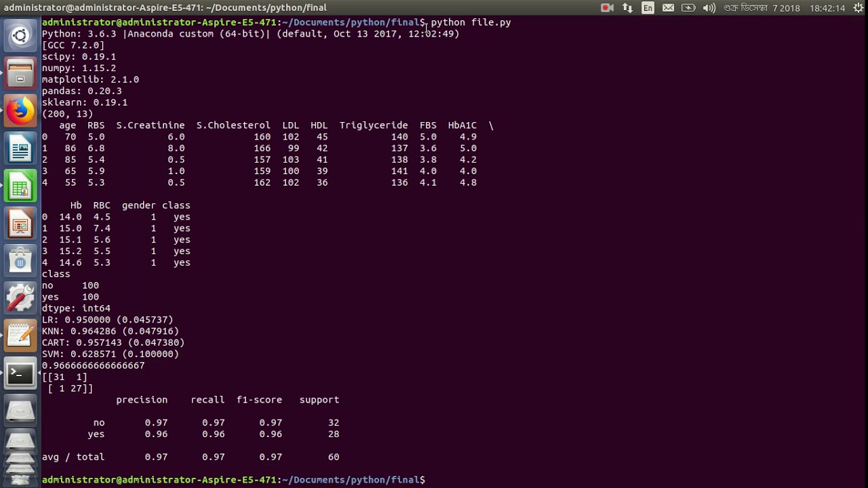Image resolution: width=868 pixels, height=488 pixels.
Task: Click the 'precision' report header
Action: (x=142, y=400)
